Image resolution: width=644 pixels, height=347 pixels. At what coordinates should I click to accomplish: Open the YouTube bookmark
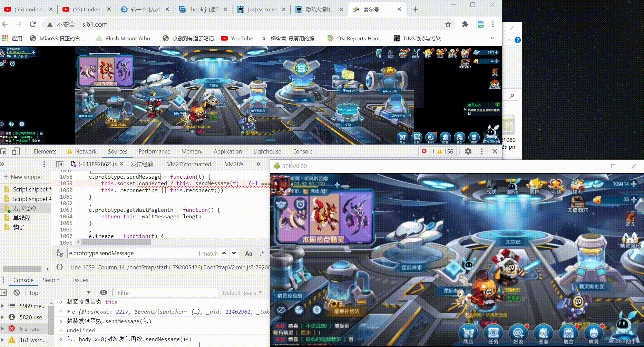pos(237,38)
